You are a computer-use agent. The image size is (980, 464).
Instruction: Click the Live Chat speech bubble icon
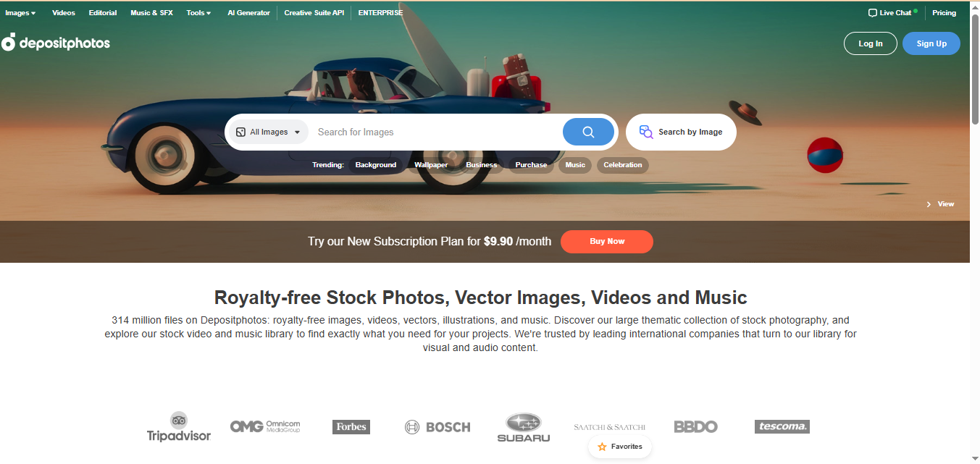(x=872, y=13)
